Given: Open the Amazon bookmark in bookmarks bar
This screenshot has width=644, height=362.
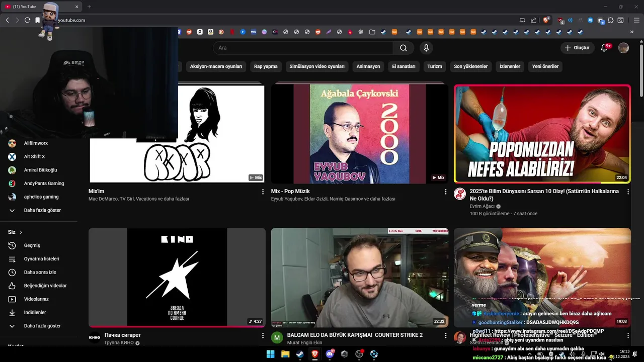Looking at the screenshot, I should tap(210, 32).
